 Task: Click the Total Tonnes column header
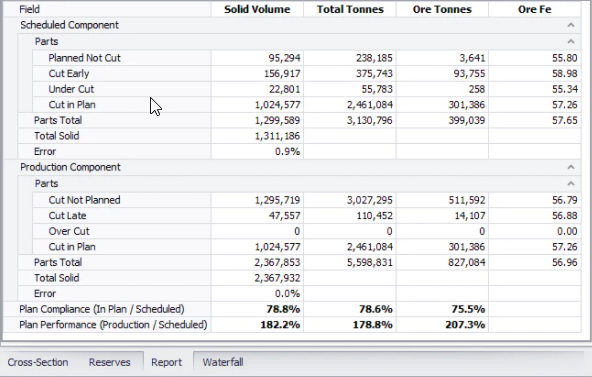pos(350,9)
